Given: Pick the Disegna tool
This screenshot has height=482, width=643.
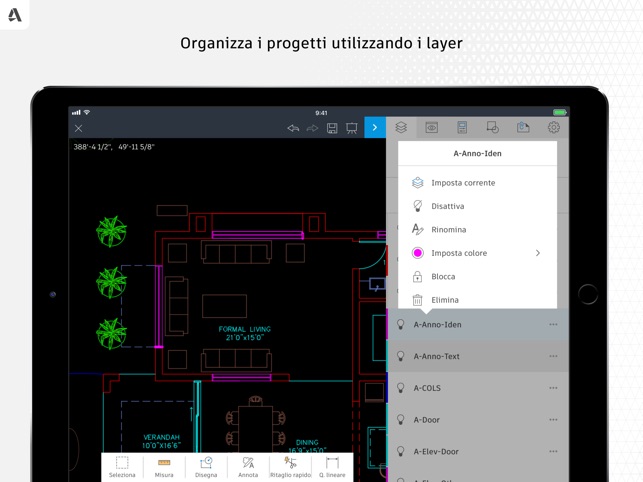Looking at the screenshot, I should point(206,467).
